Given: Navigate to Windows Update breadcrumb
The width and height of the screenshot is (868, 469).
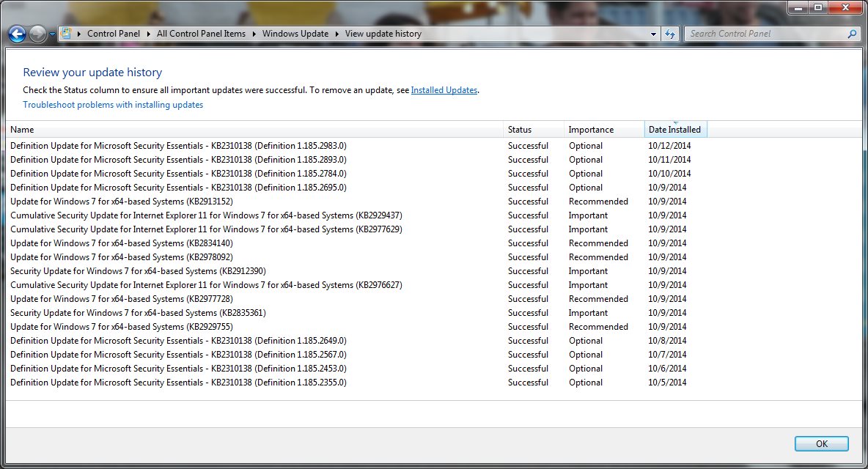Looking at the screenshot, I should click(x=295, y=34).
